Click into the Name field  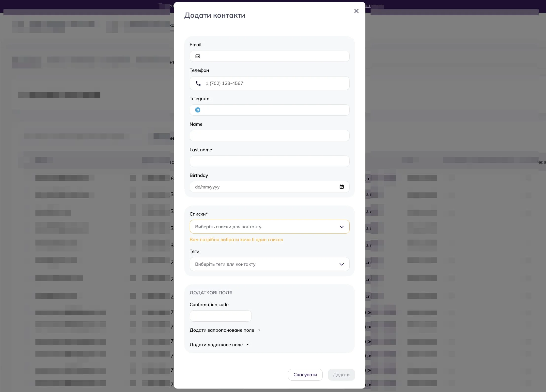coord(269,136)
